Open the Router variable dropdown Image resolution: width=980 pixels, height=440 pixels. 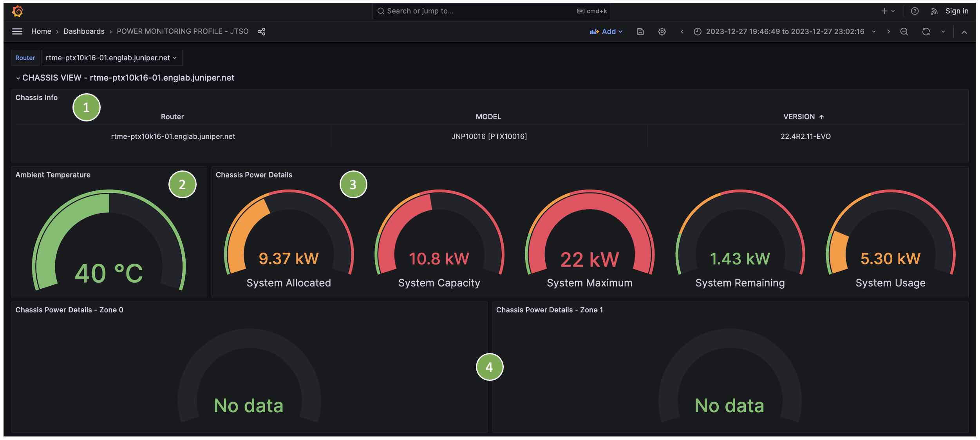click(x=111, y=58)
